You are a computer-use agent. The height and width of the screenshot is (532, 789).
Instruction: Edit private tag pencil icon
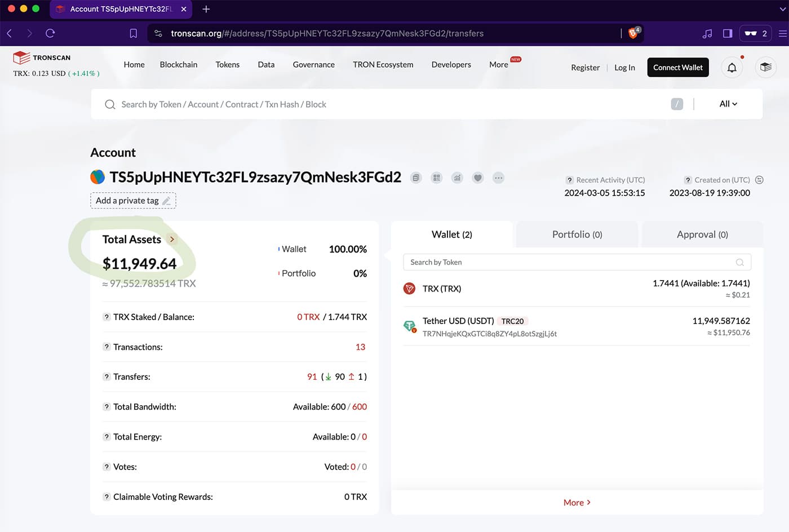166,201
